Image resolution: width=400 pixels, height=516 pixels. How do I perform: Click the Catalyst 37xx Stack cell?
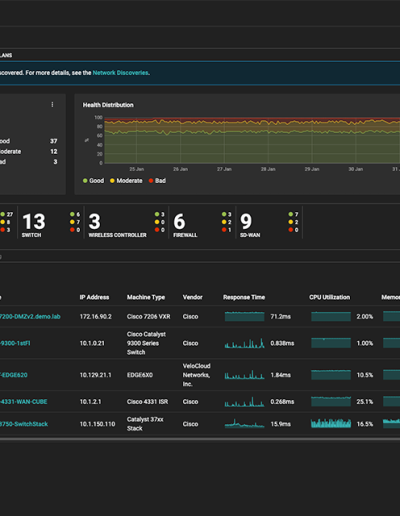145,424
